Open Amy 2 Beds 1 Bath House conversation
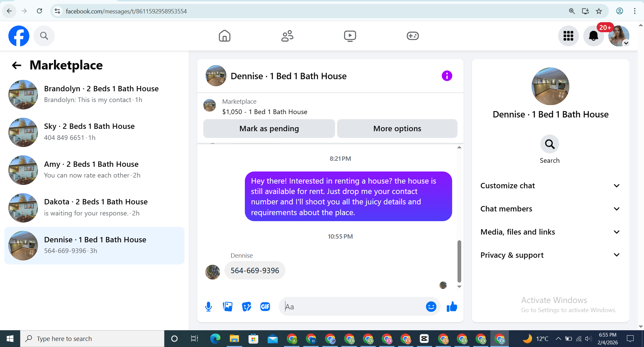The width and height of the screenshot is (644, 347). pos(94,170)
